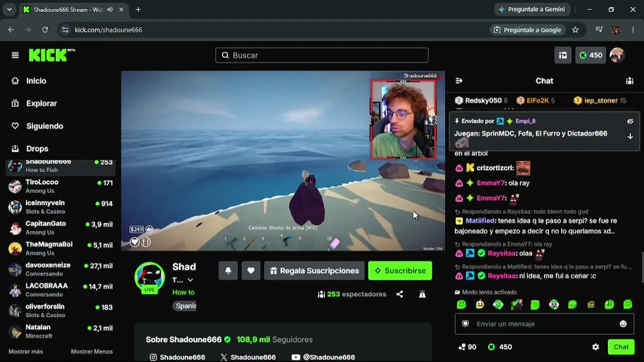The image size is (644, 362).
Task: Open the channel points 90 counter
Action: click(x=467, y=347)
